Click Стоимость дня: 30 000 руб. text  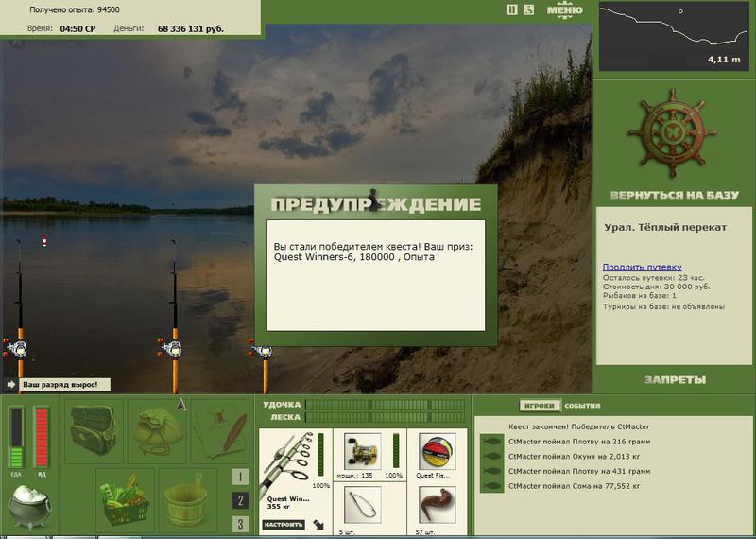pos(656,287)
